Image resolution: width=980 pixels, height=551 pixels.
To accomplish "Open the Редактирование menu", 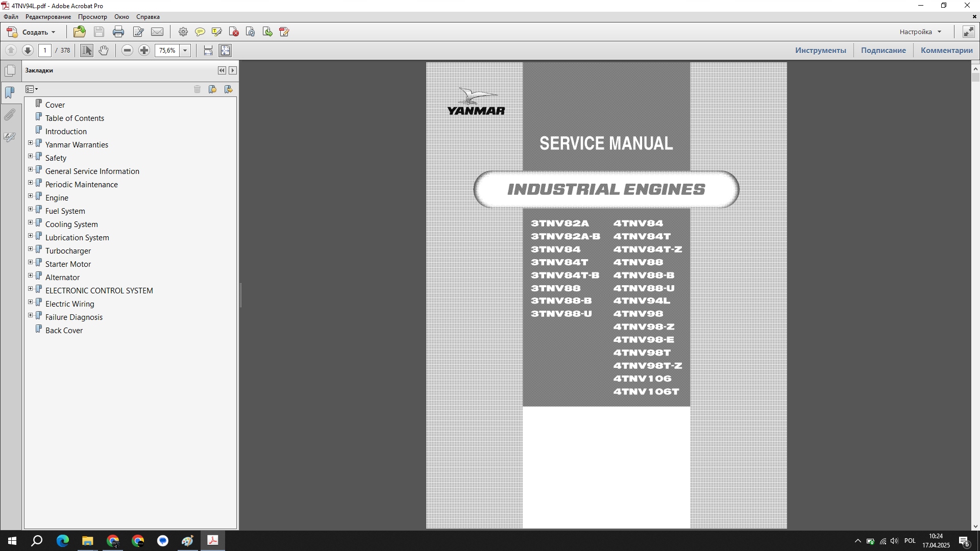I will coord(48,16).
